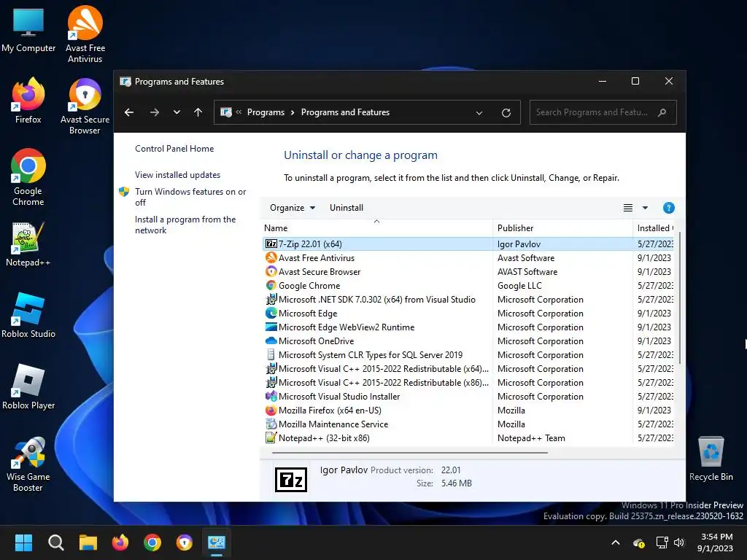The image size is (747, 560).
Task: Select the My Computer desktop icon
Action: [x=28, y=30]
